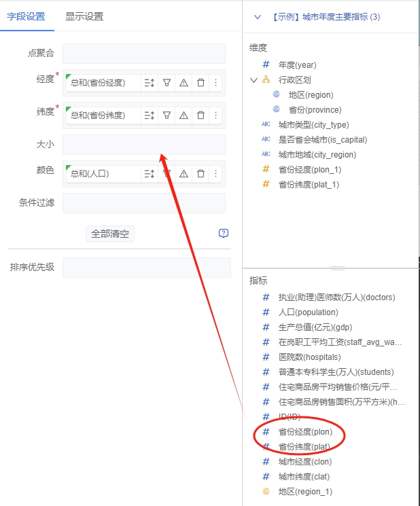Screen dimensions: 420x506
Task: Click the 排序优先级 input box
Action: point(143,267)
